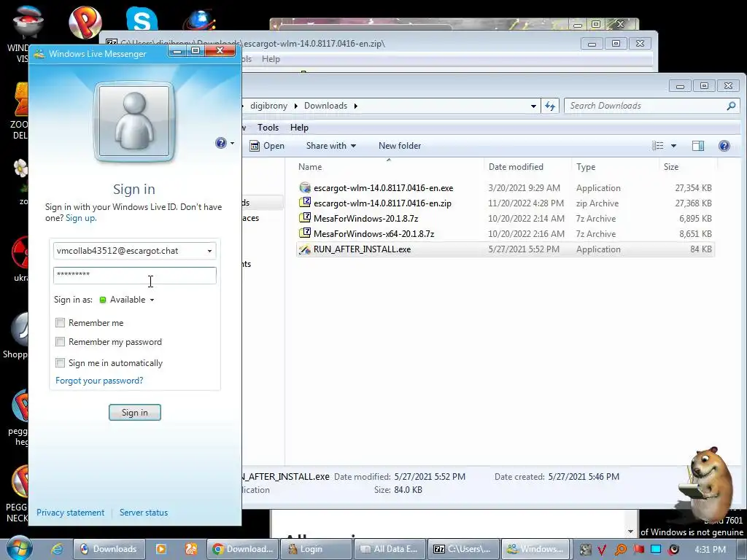Open the Privacy statement link

71,513
